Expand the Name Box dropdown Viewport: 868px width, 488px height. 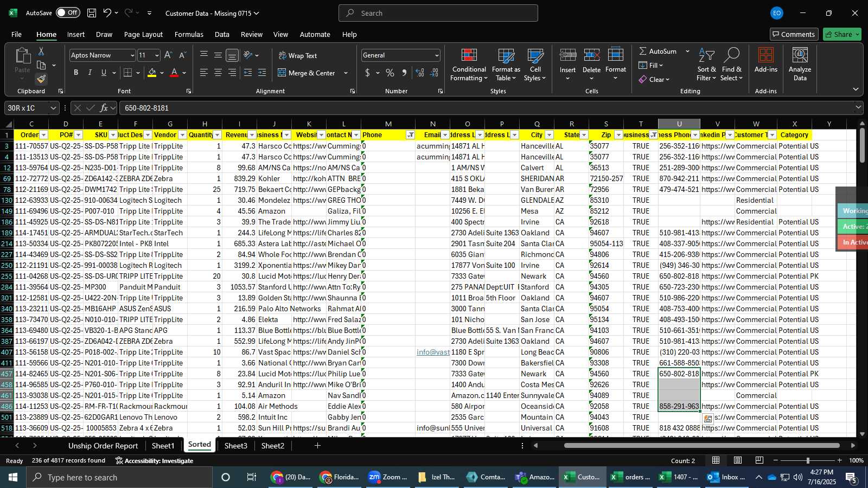coord(53,108)
